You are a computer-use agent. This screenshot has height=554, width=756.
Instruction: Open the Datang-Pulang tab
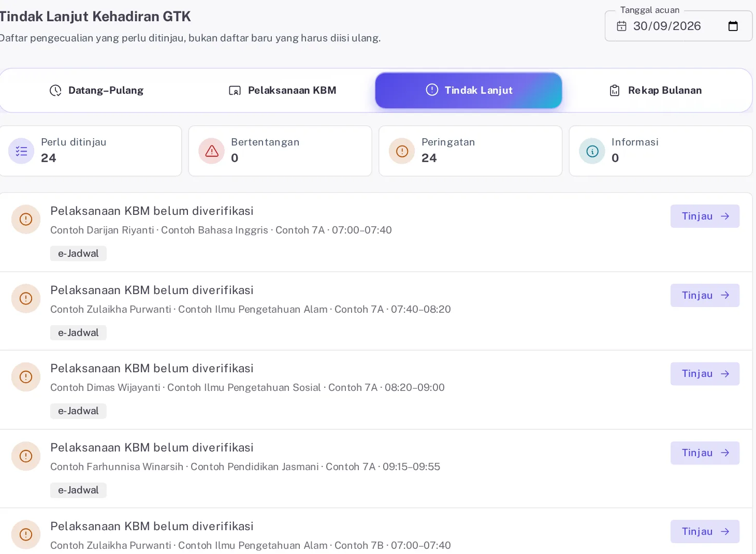[x=96, y=91]
